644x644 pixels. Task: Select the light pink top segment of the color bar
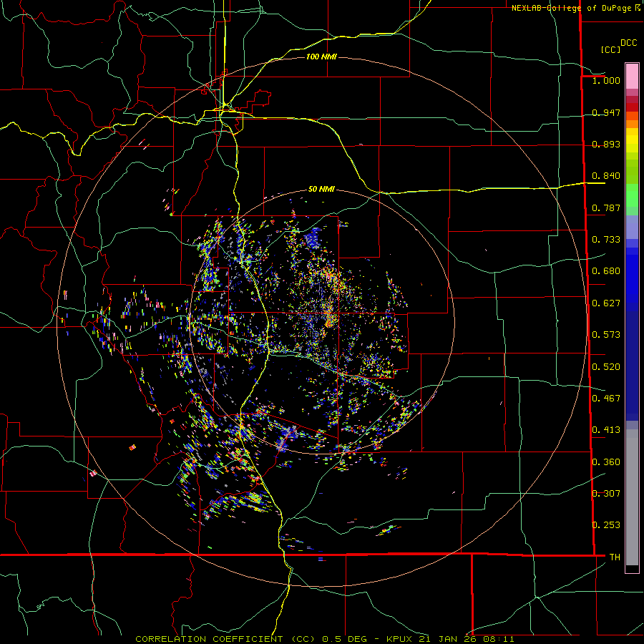pyautogui.click(x=632, y=76)
